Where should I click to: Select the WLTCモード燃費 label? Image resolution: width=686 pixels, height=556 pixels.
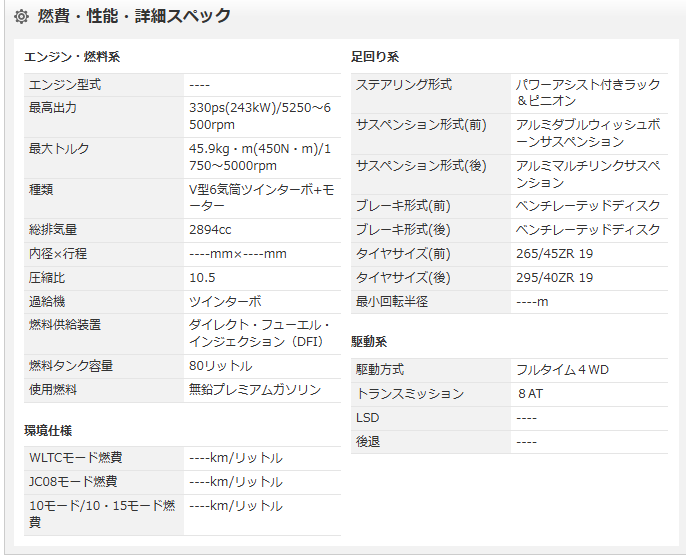click(76, 458)
